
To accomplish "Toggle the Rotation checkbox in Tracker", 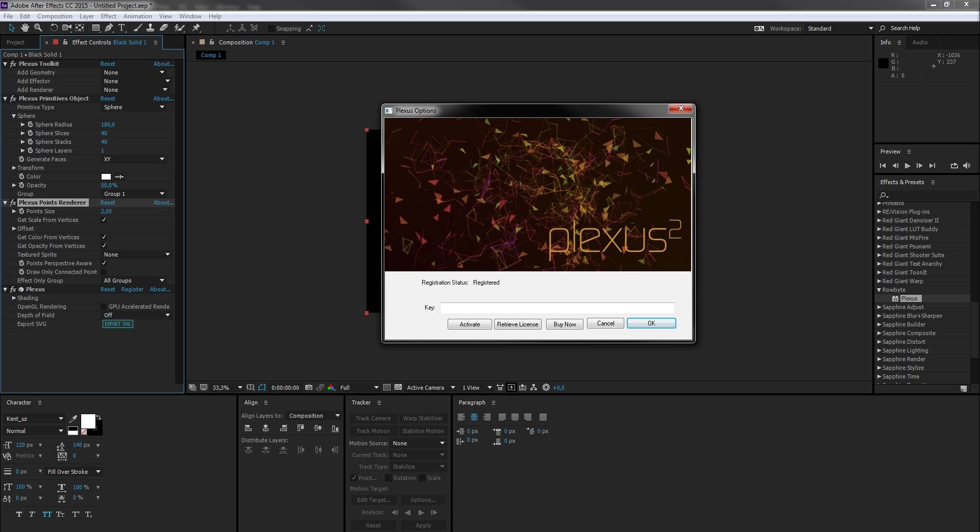I will (388, 478).
